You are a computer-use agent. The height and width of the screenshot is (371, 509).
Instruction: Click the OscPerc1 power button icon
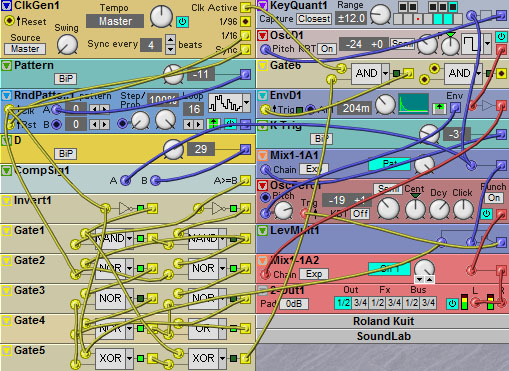[x=486, y=213]
